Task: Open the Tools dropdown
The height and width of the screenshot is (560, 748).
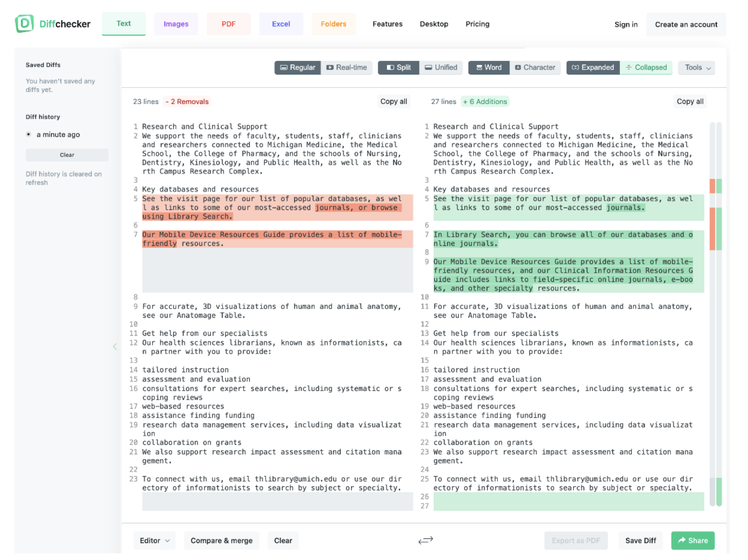Action: [696, 68]
